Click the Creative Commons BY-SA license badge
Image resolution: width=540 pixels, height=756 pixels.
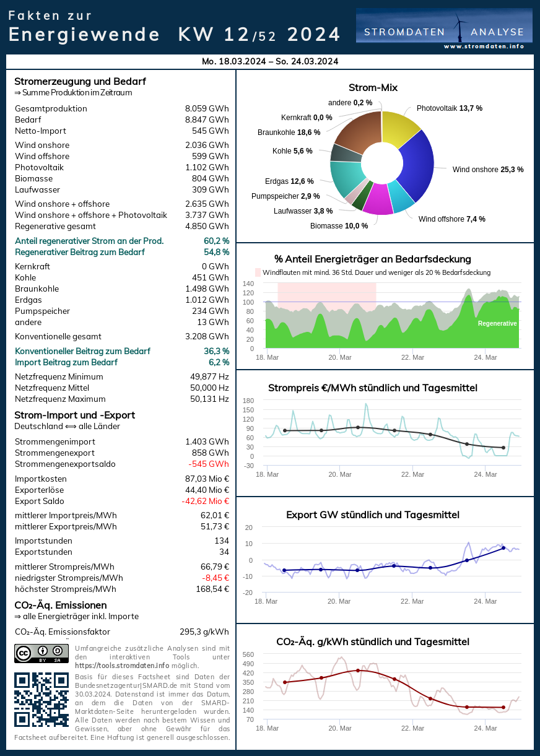click(41, 654)
